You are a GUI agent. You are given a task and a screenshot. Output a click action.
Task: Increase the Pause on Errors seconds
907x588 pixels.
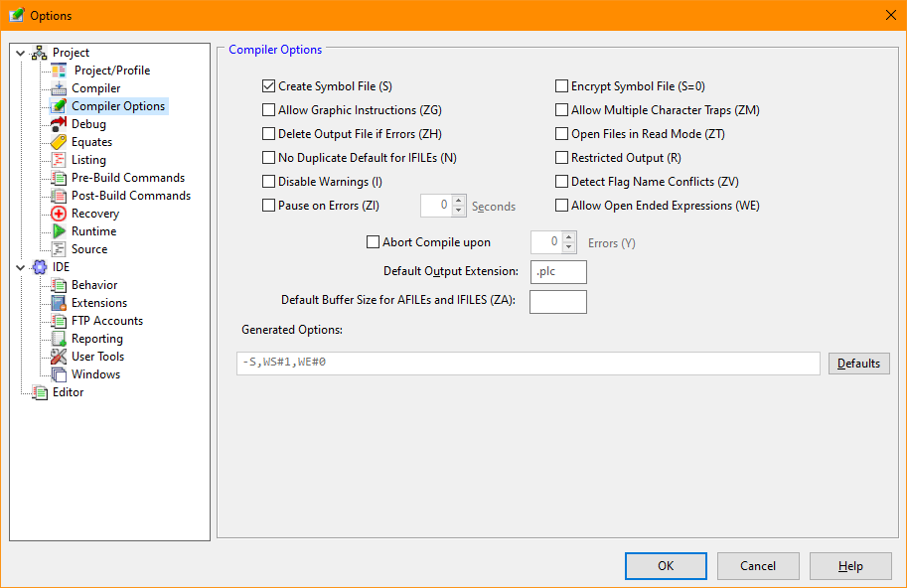pos(458,201)
